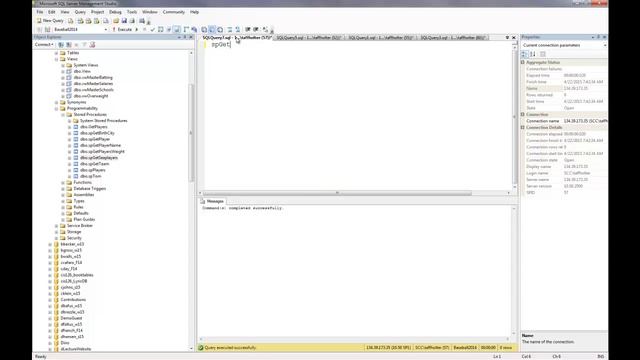Image resolution: width=640 pixels, height=360 pixels.
Task: Open the Help menu
Action: 195,12
